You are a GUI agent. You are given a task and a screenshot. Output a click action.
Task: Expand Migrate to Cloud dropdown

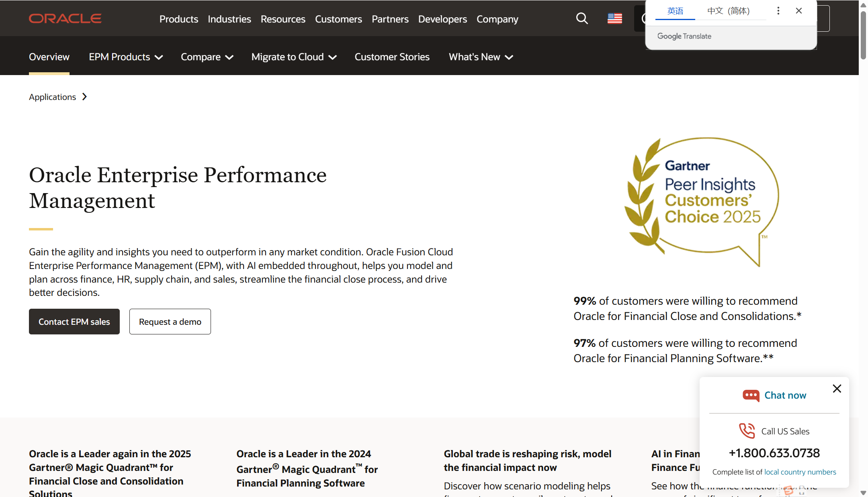coord(293,57)
